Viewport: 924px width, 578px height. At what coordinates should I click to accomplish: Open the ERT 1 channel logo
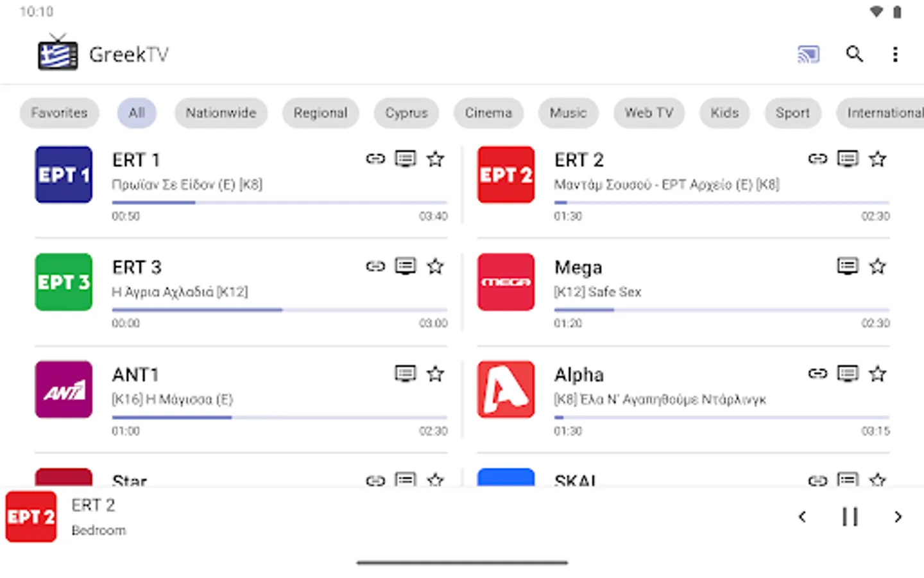(64, 175)
